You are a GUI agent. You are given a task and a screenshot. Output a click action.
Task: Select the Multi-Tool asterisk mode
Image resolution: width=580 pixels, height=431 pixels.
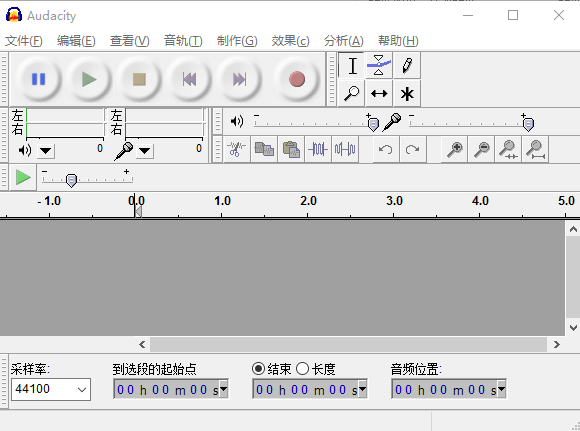tap(407, 93)
